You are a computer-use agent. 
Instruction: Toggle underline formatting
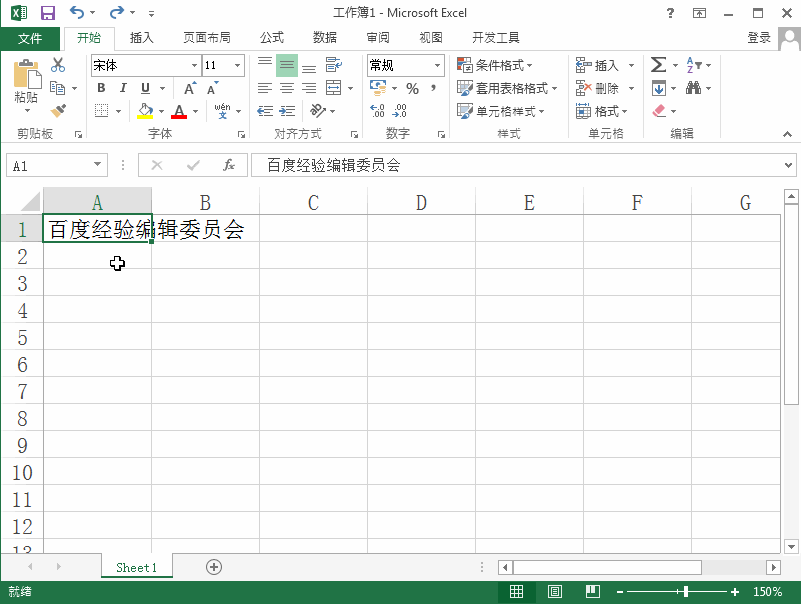click(146, 88)
